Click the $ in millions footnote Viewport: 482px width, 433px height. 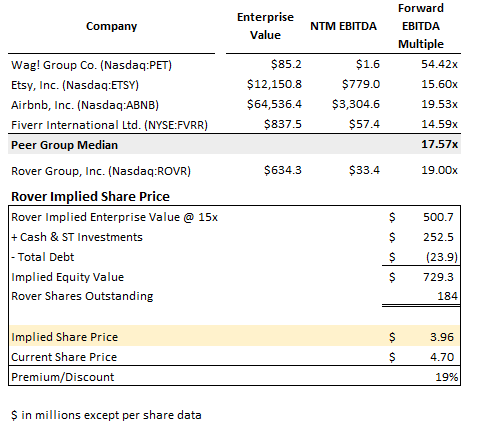click(x=106, y=415)
